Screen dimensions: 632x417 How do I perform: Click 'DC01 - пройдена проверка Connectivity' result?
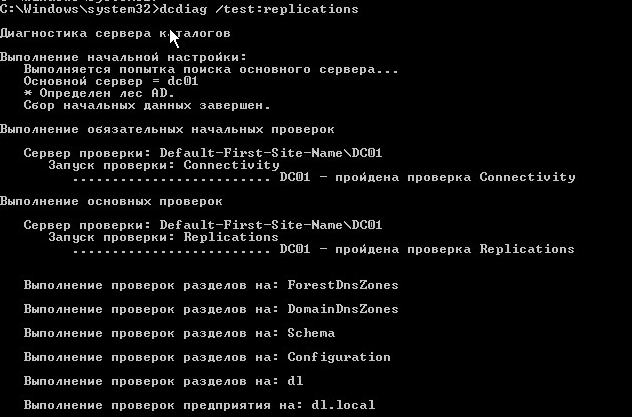point(427,177)
